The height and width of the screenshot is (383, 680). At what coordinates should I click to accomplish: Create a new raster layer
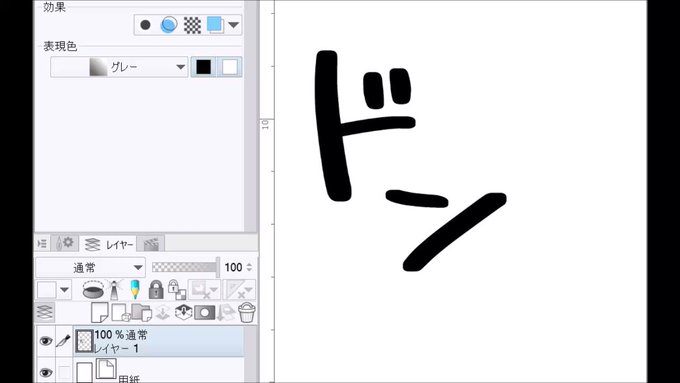100,312
